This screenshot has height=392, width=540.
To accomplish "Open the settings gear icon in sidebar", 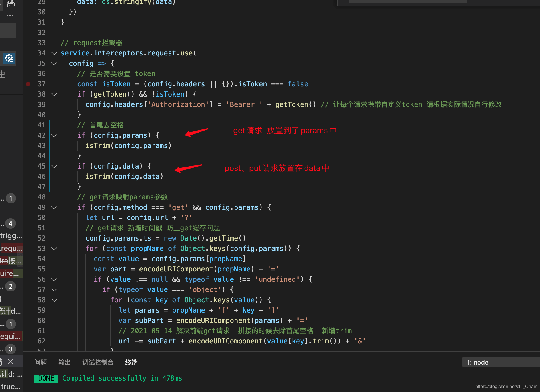I will coord(9,58).
